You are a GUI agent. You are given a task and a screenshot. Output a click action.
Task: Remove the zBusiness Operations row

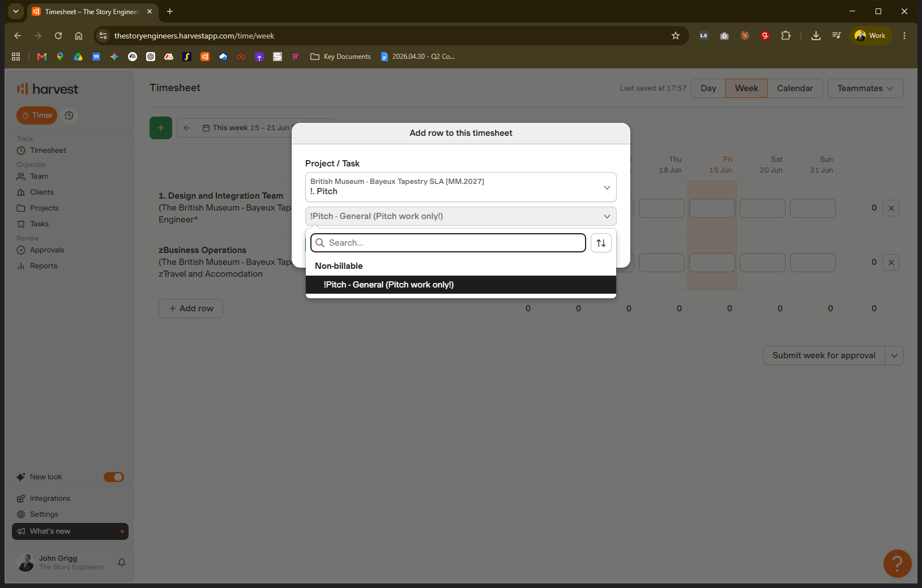pos(891,263)
